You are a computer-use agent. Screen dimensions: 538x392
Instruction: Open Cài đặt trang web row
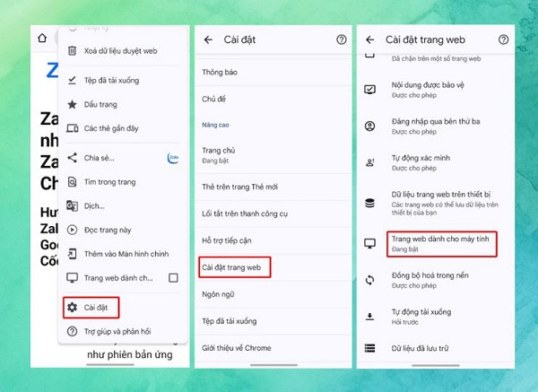(273, 267)
